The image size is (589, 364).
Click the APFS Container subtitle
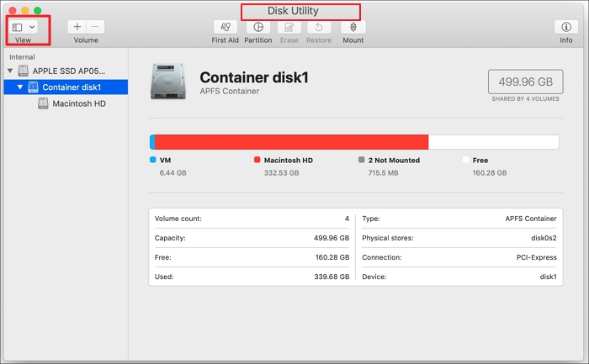(230, 91)
